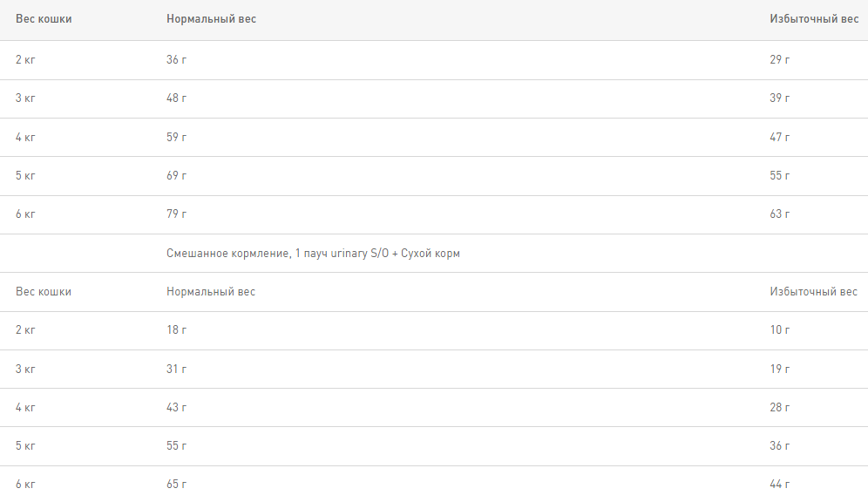Click the '10 г' overweight cell
The width and height of the screenshot is (868, 502).
(x=780, y=330)
